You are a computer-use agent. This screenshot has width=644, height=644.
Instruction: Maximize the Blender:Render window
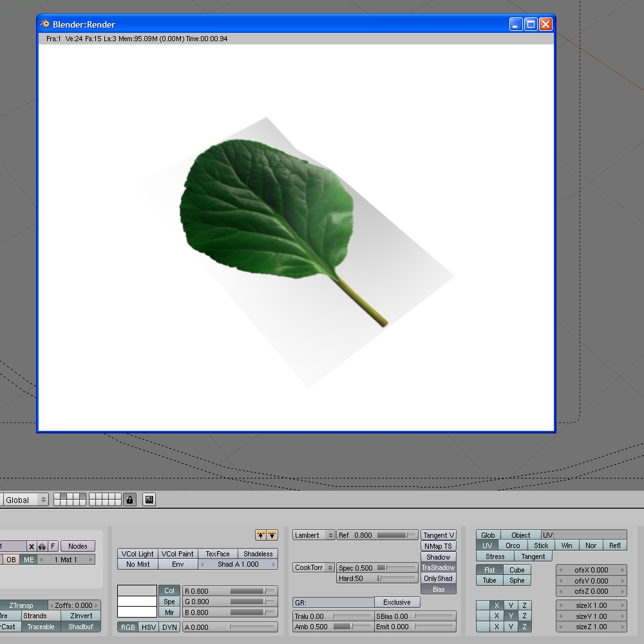tap(531, 24)
